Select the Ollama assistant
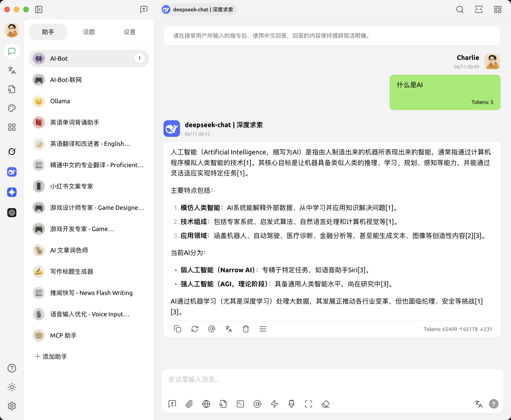Viewport: 511px width, 420px height. (89, 101)
